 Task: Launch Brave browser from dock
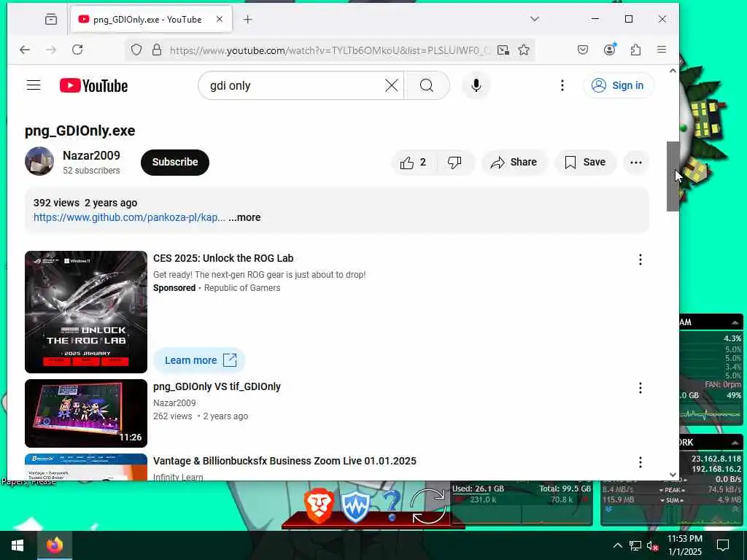pos(318,506)
